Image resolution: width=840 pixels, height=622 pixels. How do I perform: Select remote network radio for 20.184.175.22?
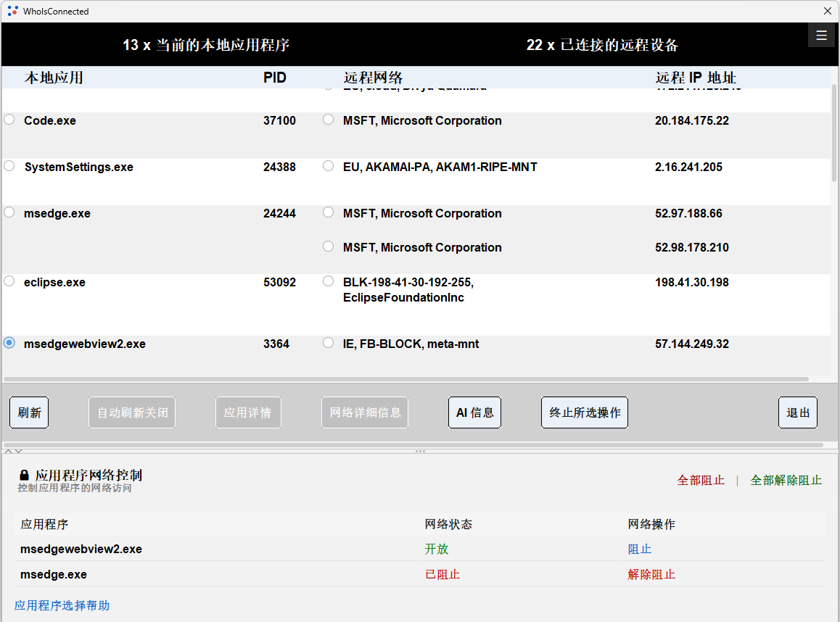pyautogui.click(x=329, y=120)
